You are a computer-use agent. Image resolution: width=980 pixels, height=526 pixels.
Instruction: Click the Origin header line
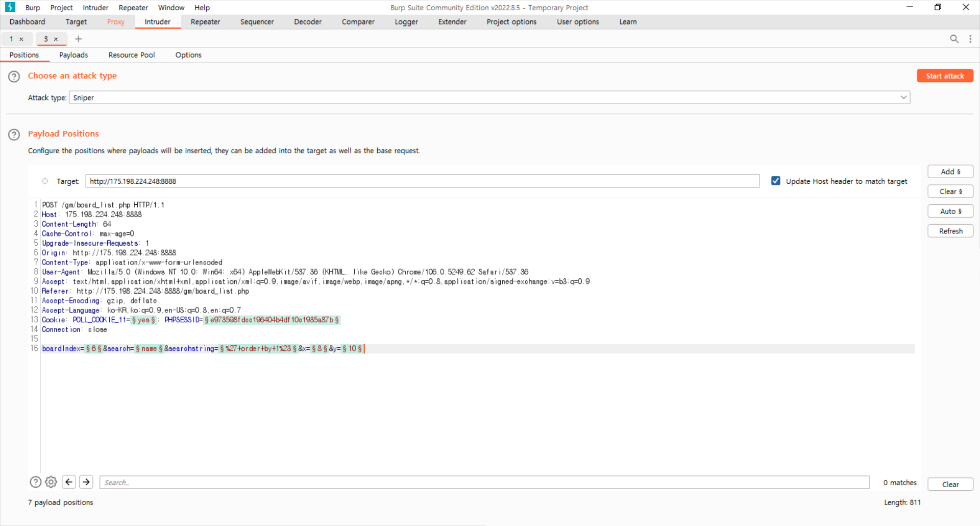[109, 253]
